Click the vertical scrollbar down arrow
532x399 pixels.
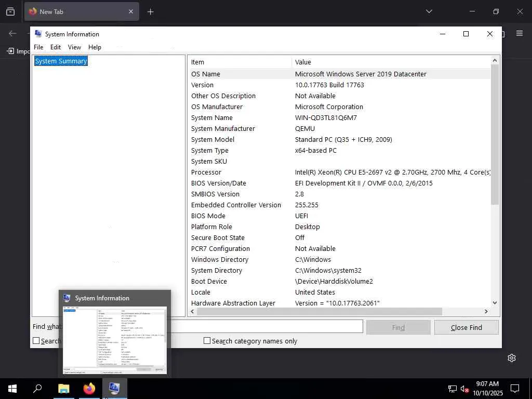(x=495, y=303)
